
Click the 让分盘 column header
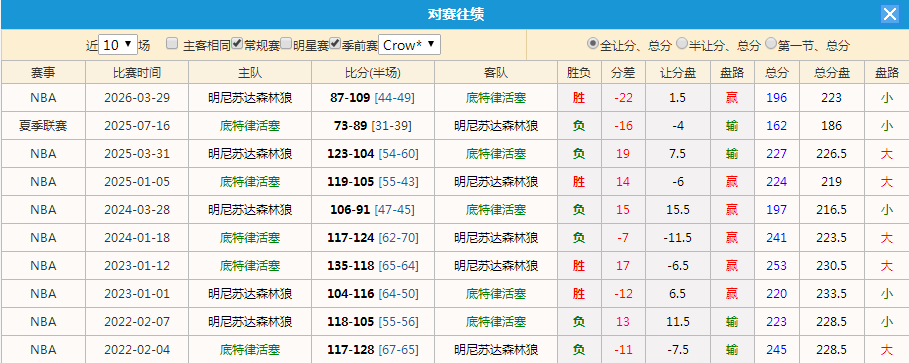click(x=678, y=72)
